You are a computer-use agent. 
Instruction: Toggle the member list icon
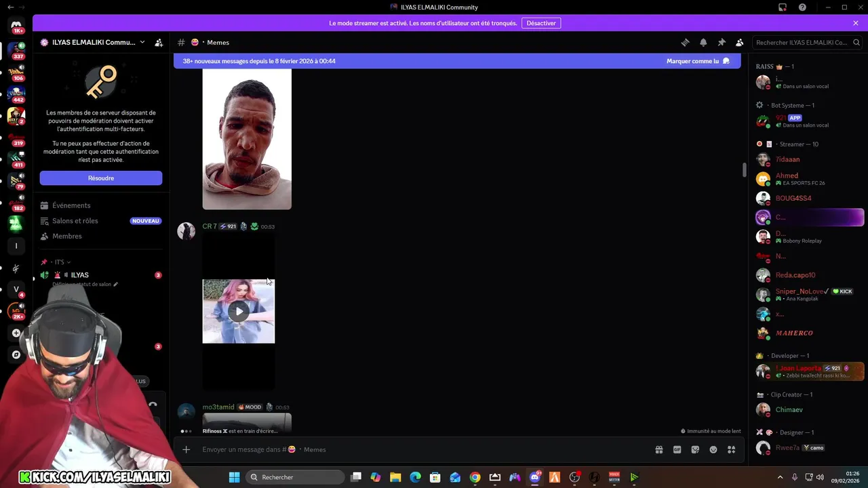(740, 42)
